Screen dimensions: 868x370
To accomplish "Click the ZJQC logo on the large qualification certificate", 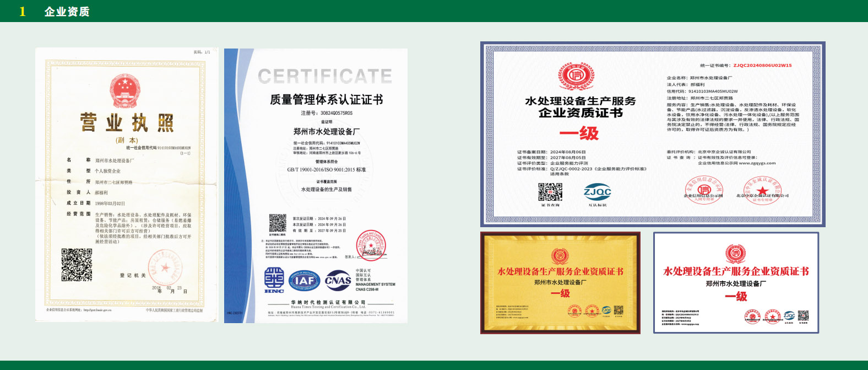I will 597,192.
